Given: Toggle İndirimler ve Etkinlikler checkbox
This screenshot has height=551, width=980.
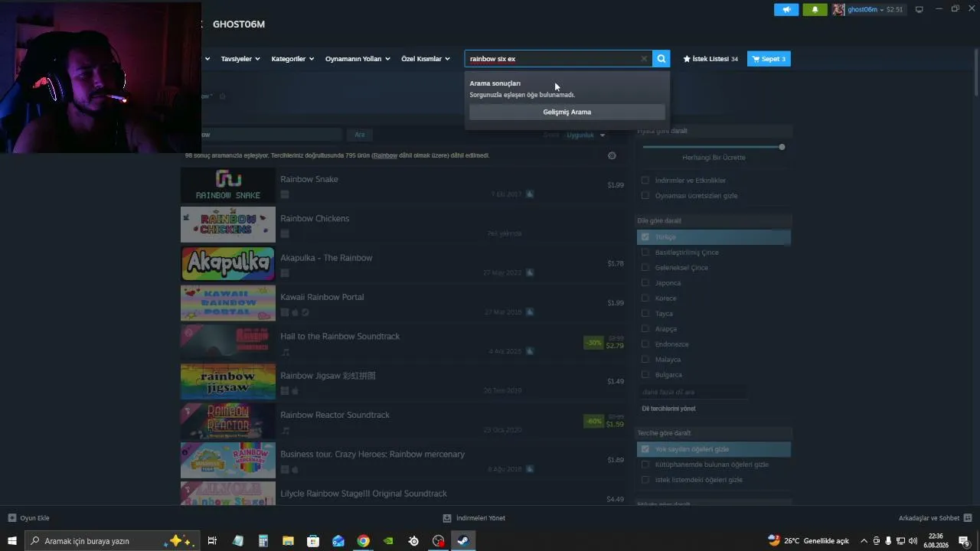Looking at the screenshot, I should coord(645,181).
